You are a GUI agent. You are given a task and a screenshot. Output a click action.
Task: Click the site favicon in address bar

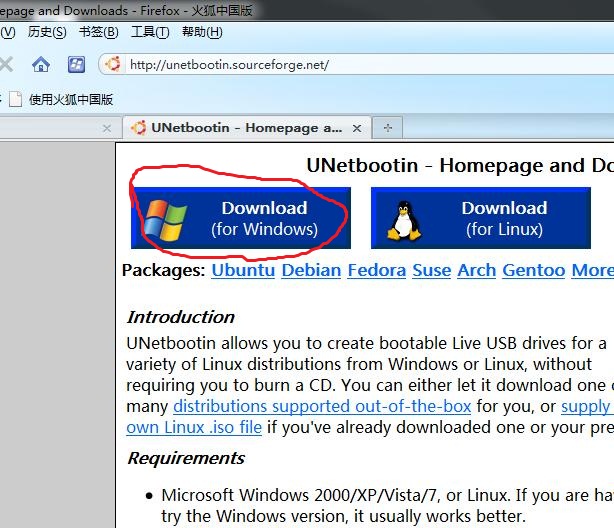coord(113,64)
